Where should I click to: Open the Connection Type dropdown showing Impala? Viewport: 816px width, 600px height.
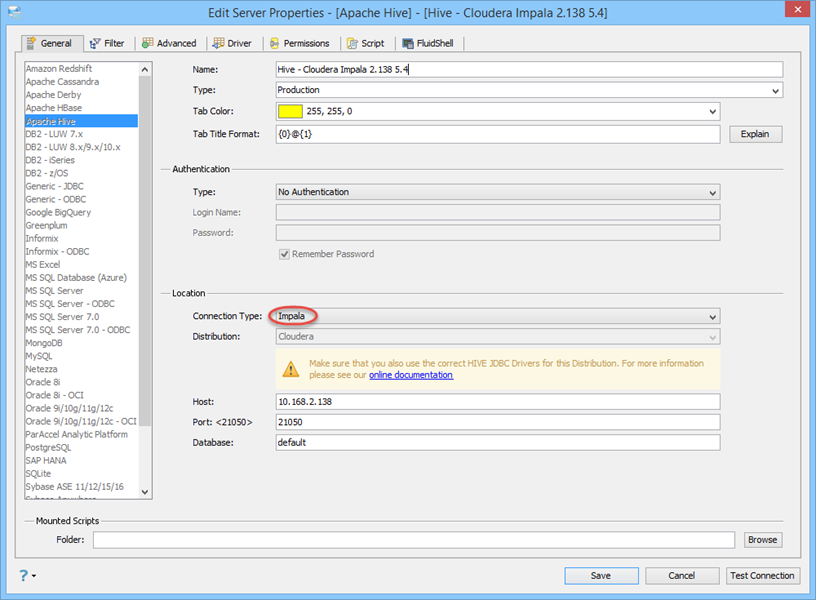[x=498, y=316]
